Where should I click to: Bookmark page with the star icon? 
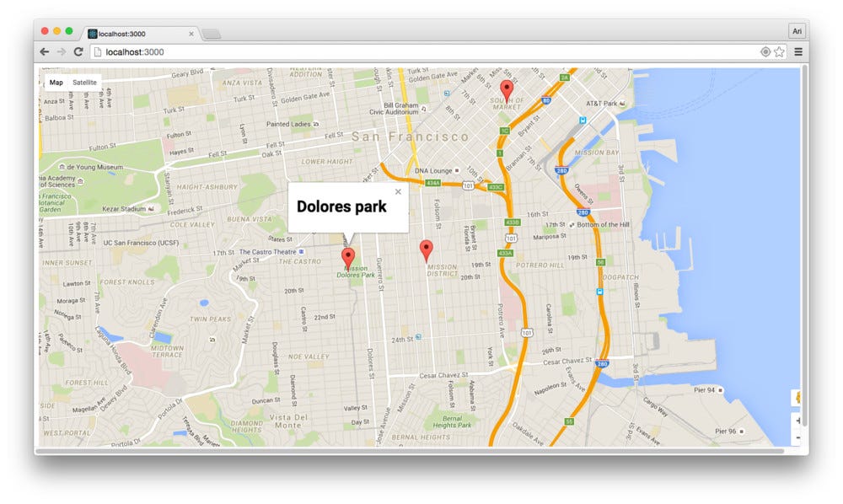[779, 51]
